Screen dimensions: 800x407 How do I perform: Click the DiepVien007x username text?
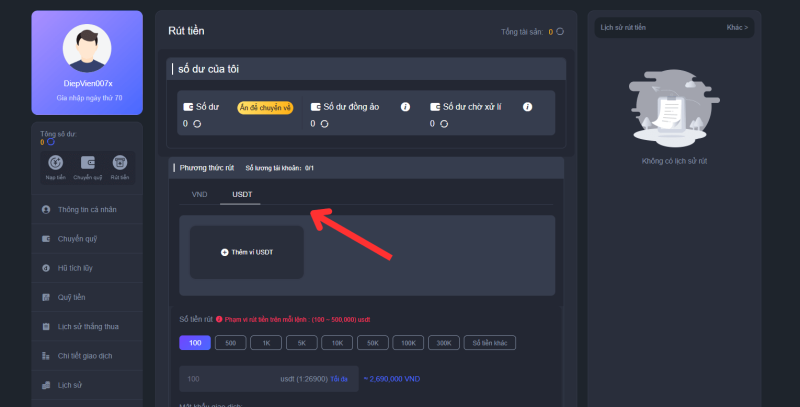88,84
